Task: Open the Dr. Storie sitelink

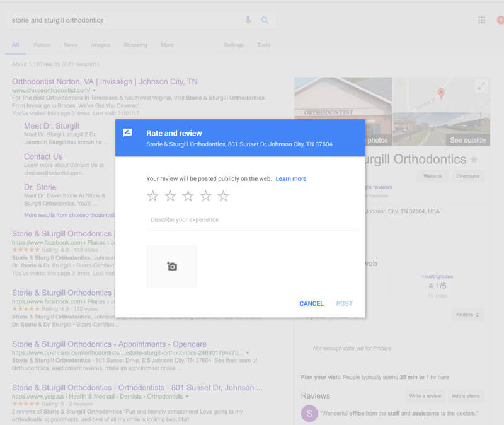Action: (40, 187)
